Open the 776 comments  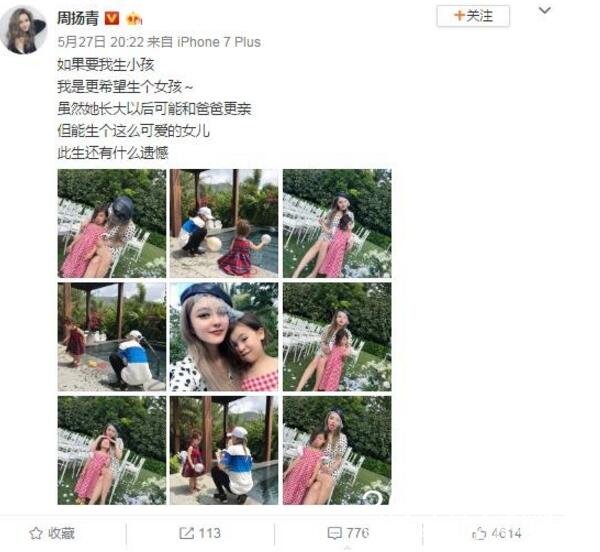(348, 533)
